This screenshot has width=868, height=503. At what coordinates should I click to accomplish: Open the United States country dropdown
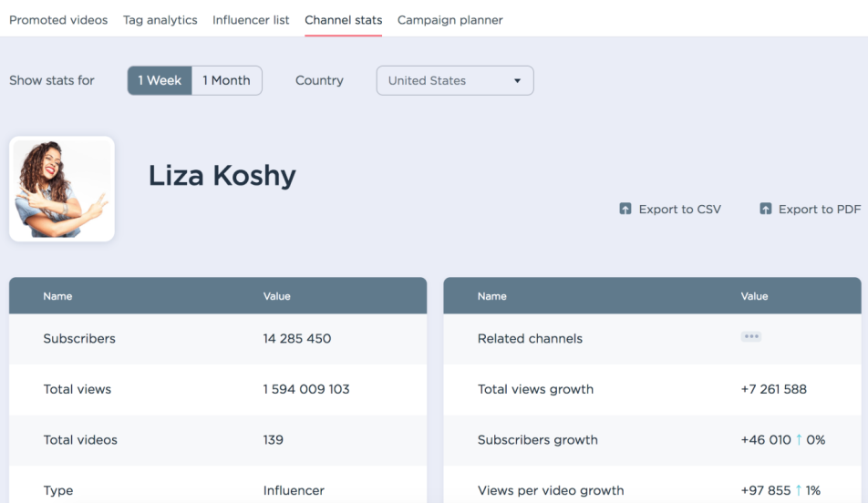tap(455, 81)
